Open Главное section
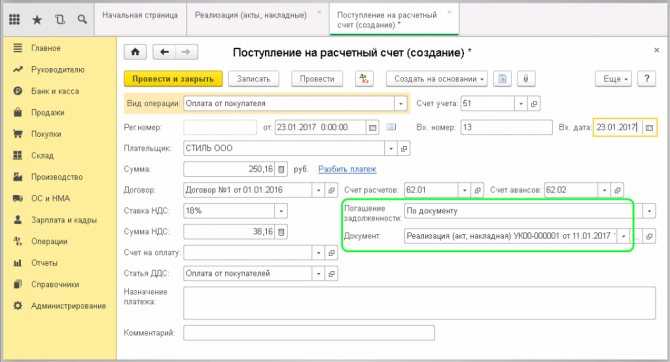Viewport: 670px width, 362px height. (x=46, y=48)
